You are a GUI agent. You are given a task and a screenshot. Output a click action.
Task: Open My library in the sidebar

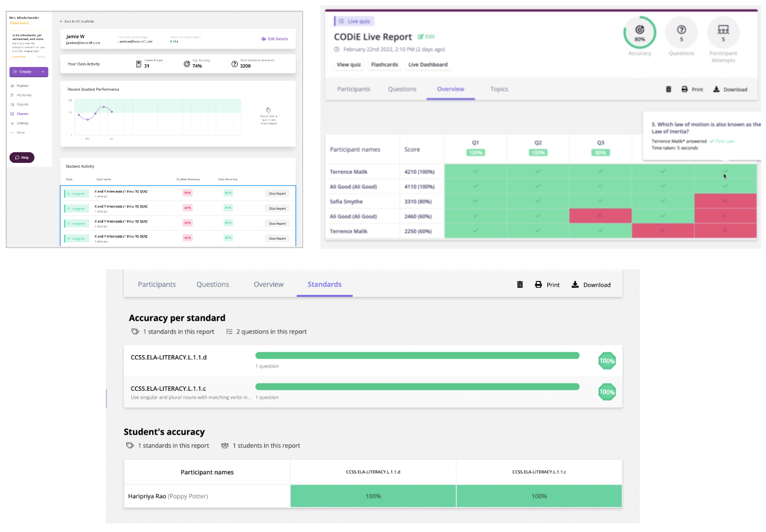click(24, 95)
